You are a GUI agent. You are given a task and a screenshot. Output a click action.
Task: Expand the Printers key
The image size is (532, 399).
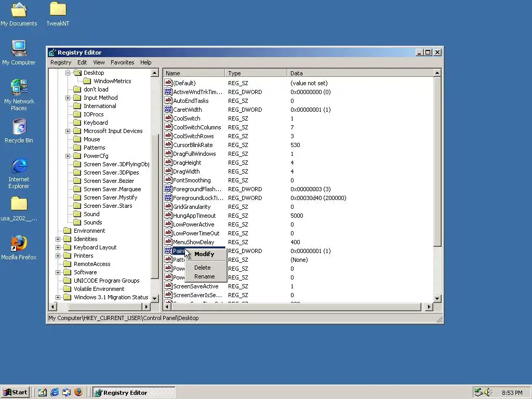[58, 256]
